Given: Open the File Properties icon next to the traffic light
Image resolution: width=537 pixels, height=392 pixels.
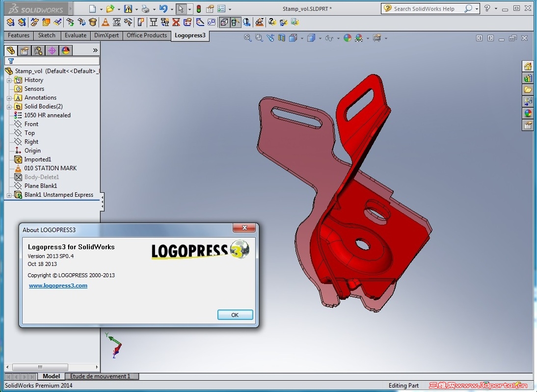Looking at the screenshot, I should 210,8.
